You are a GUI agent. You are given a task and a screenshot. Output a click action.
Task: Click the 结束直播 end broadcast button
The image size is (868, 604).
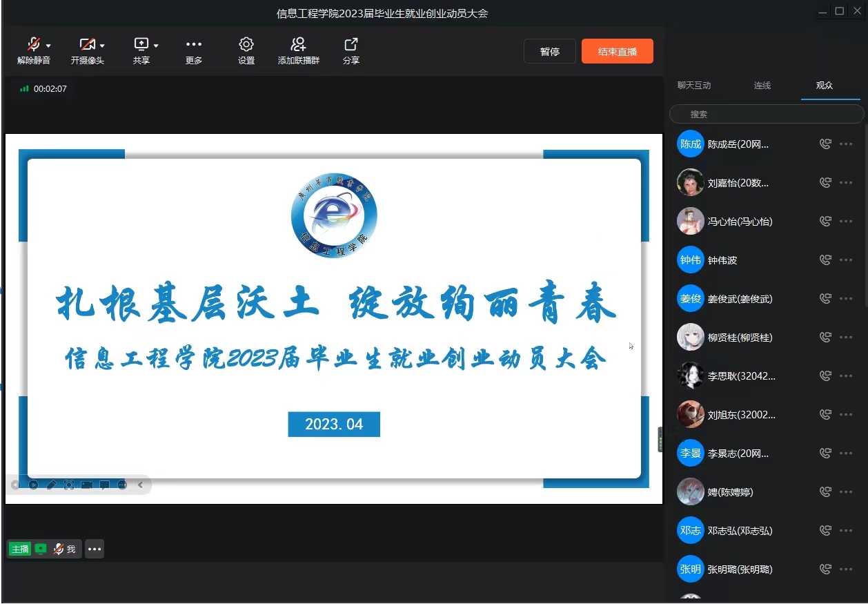coord(617,52)
